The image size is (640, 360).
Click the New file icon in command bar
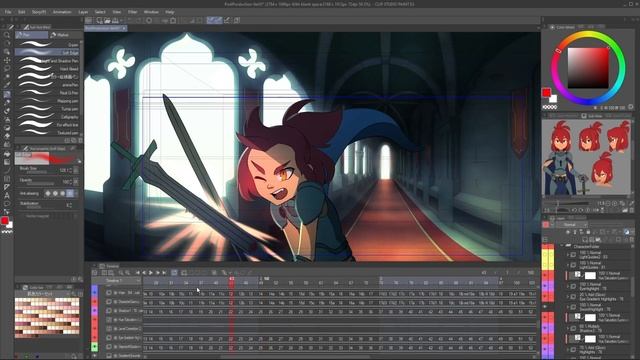pos(100,20)
